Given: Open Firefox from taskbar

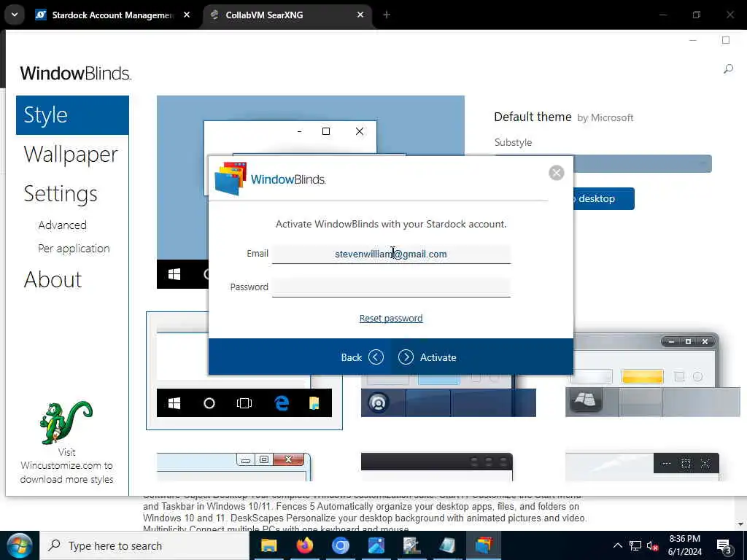Looking at the screenshot, I should click(304, 545).
